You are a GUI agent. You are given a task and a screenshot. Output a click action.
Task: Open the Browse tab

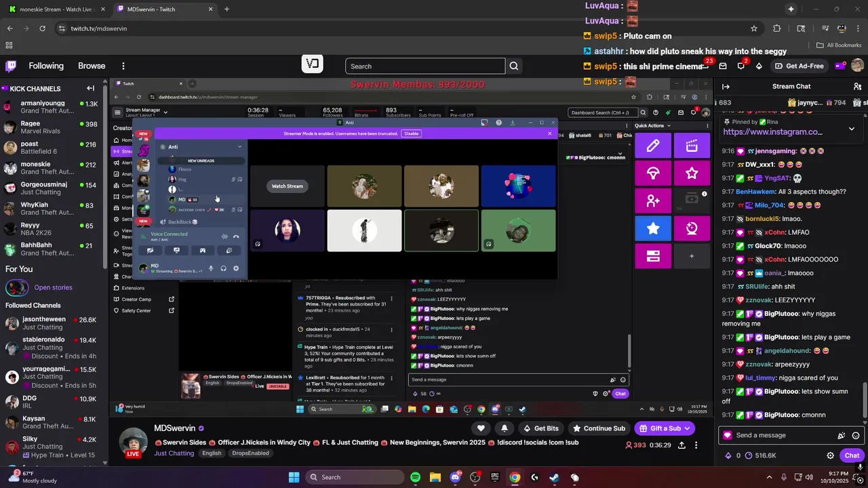pyautogui.click(x=92, y=66)
